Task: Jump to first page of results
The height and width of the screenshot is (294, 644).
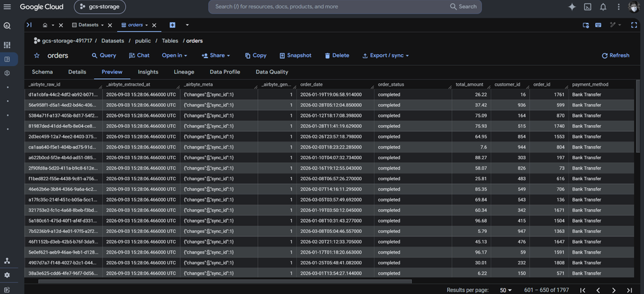Action: coord(582,290)
